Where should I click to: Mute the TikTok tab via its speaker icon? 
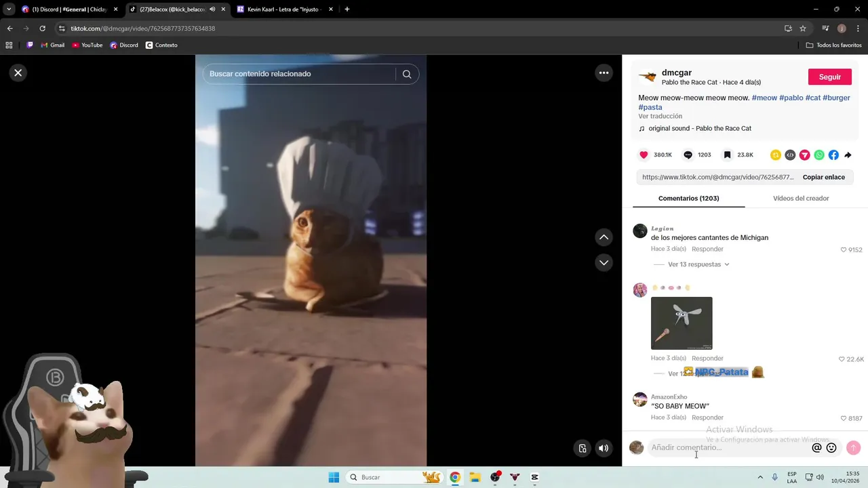coord(212,9)
